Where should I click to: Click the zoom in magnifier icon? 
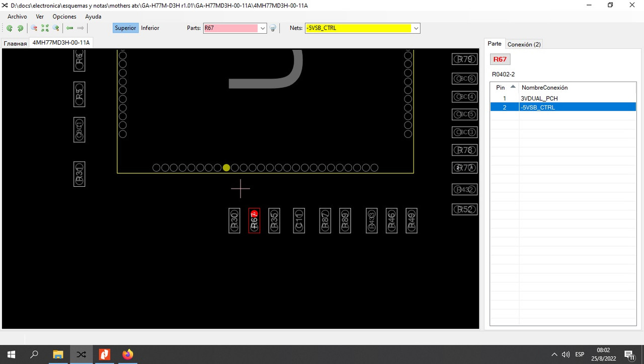point(56,28)
